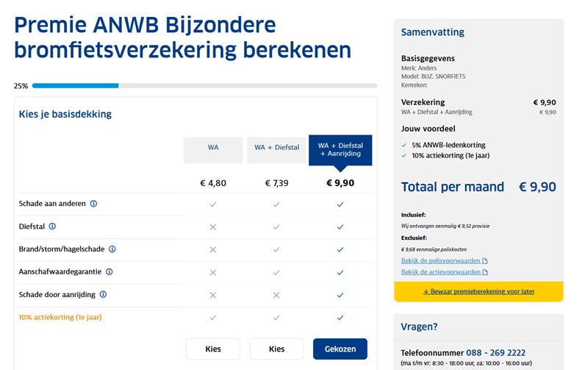Click Schade door aanrijding row label
The image size is (588, 370).
57,295
